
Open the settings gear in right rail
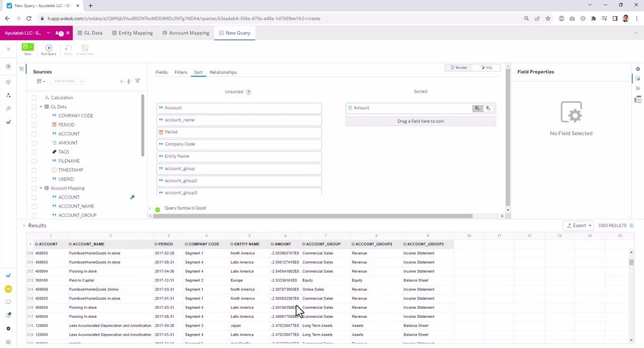pos(638,69)
